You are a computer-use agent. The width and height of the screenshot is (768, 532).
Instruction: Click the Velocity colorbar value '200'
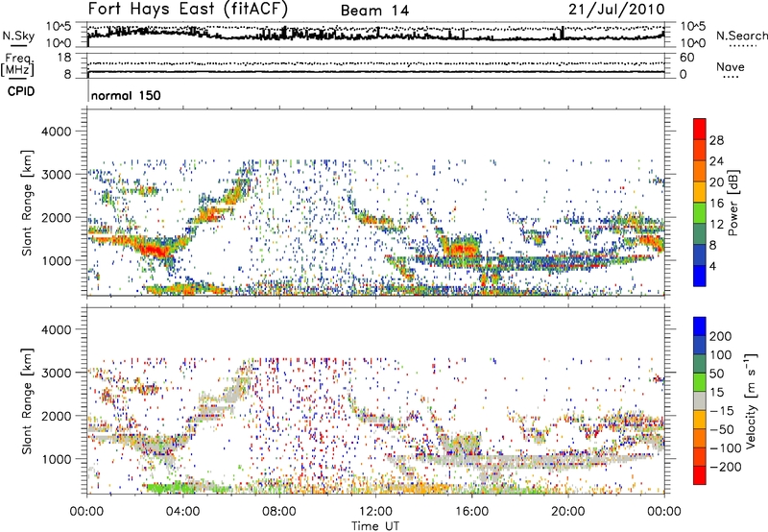[721, 336]
